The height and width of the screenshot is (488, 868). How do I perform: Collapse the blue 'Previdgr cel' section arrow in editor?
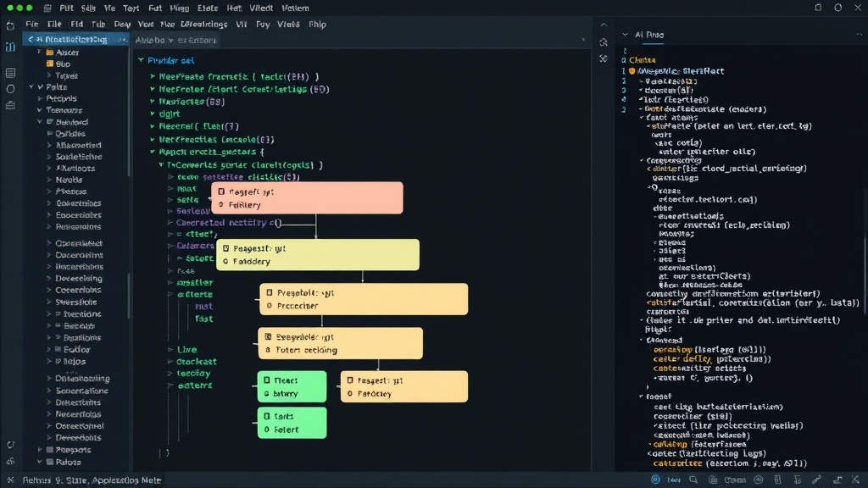(x=142, y=60)
